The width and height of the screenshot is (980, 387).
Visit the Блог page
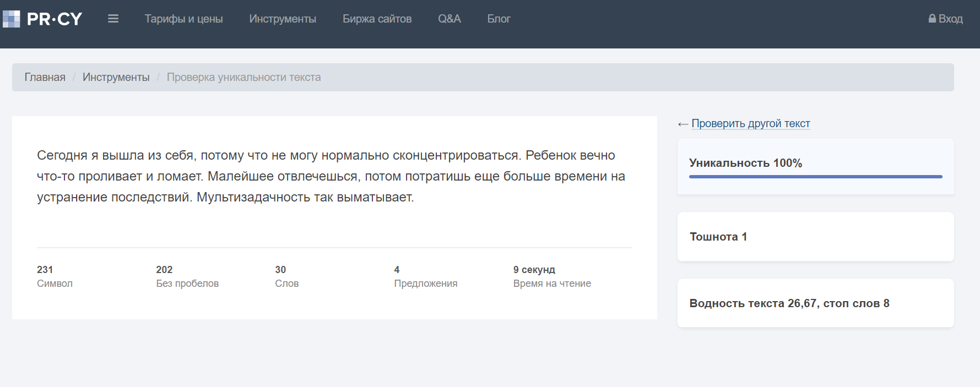pos(499,19)
